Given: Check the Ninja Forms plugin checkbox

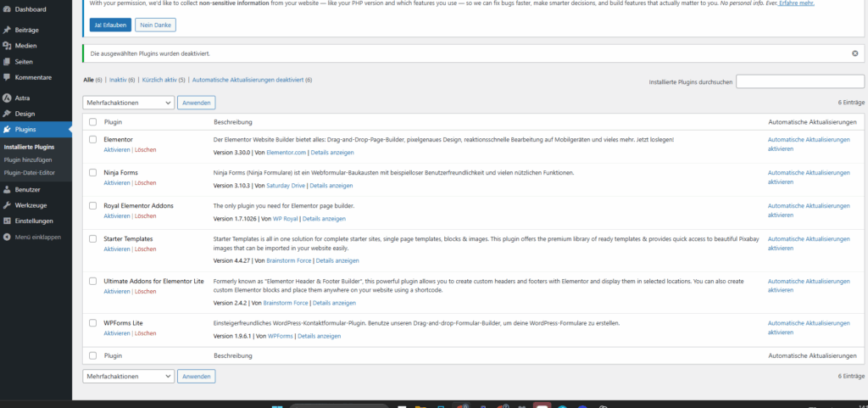Looking at the screenshot, I should pos(93,173).
